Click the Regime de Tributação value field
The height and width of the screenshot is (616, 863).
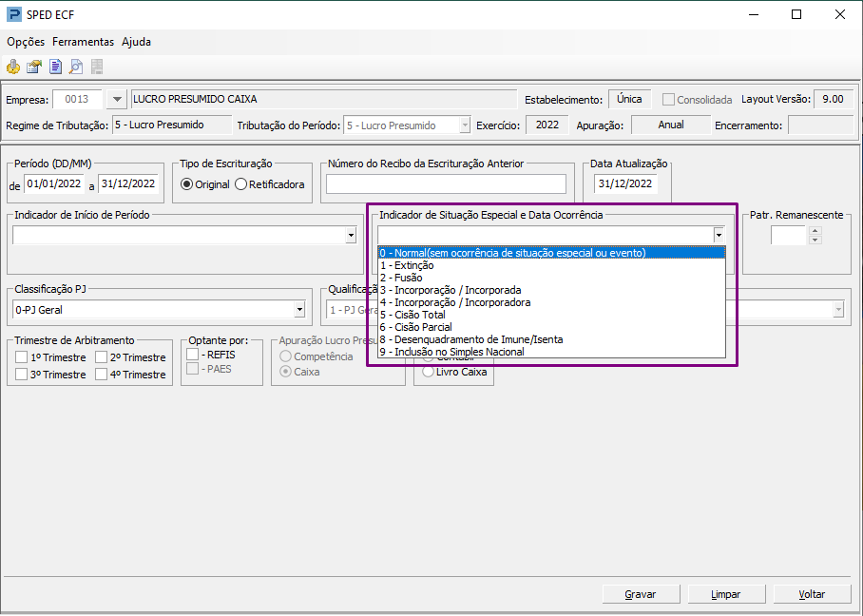[x=172, y=125]
